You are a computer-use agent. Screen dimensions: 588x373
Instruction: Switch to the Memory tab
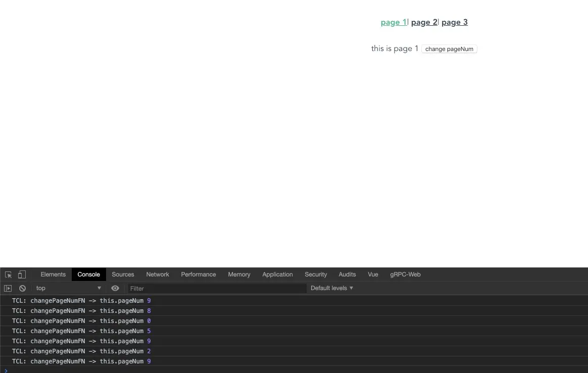point(239,274)
